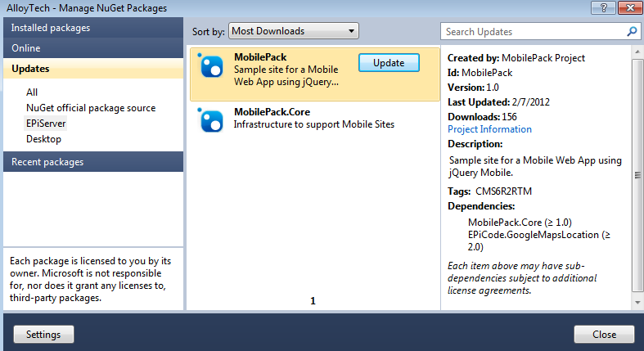The image size is (644, 351).
Task: Expand the Online section
Action: click(92, 48)
